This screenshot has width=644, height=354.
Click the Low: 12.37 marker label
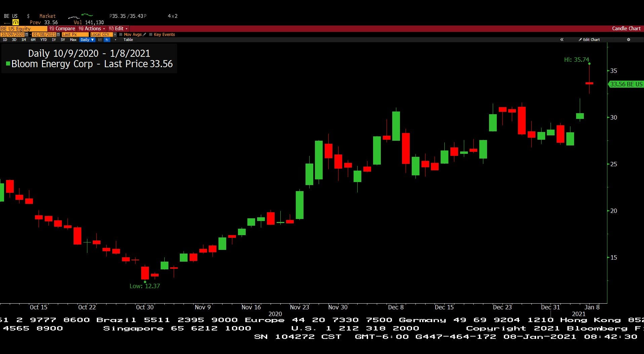(x=145, y=286)
